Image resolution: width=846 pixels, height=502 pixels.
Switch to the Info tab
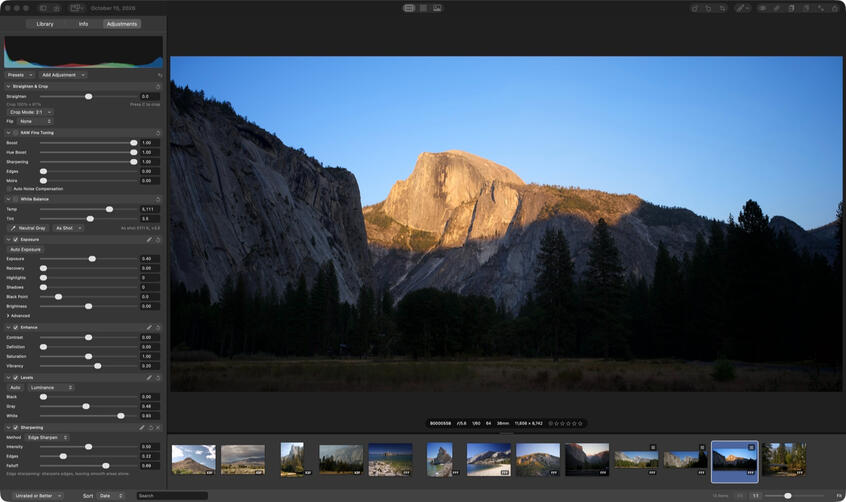(x=83, y=24)
